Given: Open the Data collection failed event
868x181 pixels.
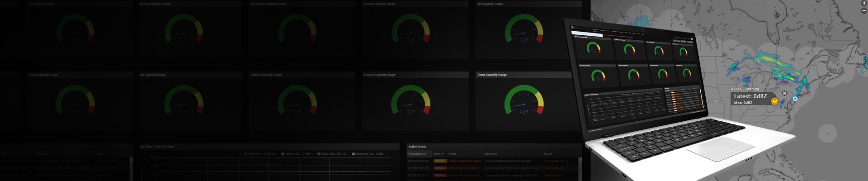Looking at the screenshot, I should pyautogui.click(x=462, y=168).
